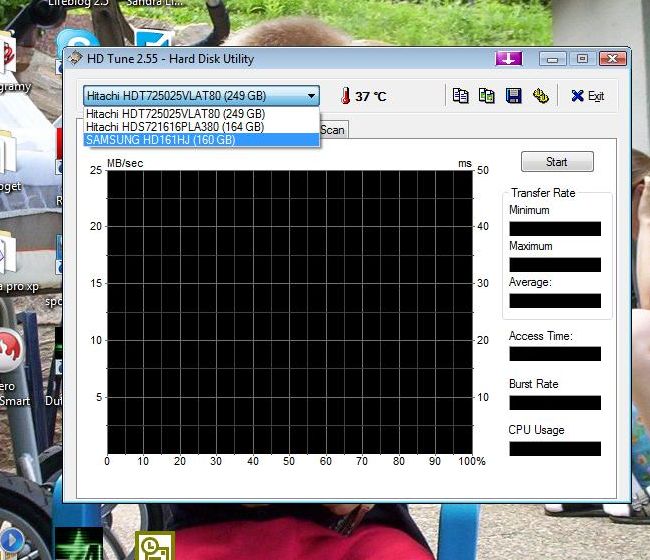Viewport: 650px width, 560px height.
Task: Exit HD Tune with Exit button
Action: [587, 96]
